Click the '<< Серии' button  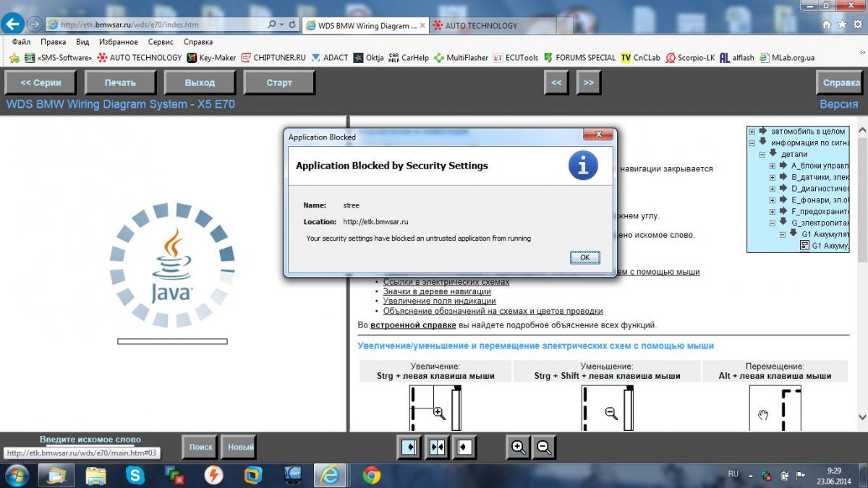(x=41, y=82)
